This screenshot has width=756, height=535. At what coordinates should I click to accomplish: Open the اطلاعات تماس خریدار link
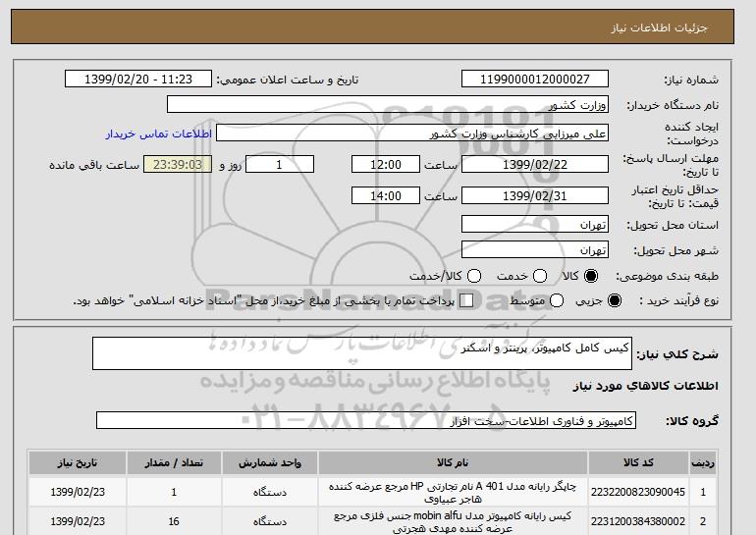click(x=159, y=134)
